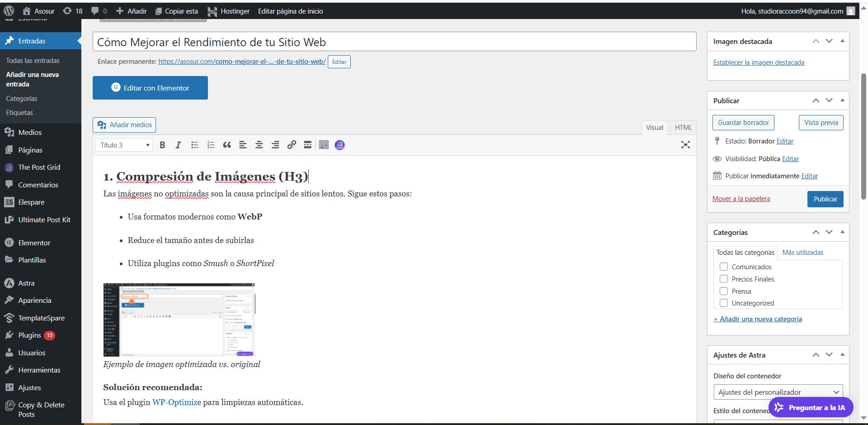
Task: Apply italic formatting from toolbar
Action: [178, 145]
